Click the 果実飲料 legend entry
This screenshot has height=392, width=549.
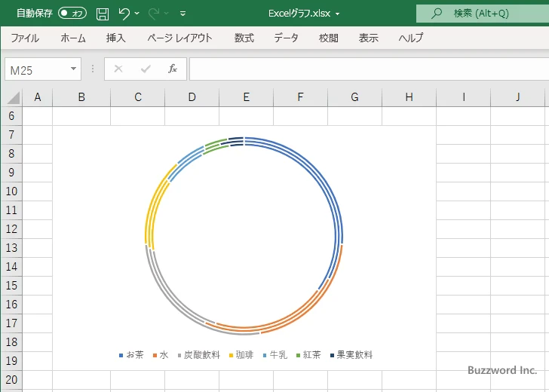point(351,355)
